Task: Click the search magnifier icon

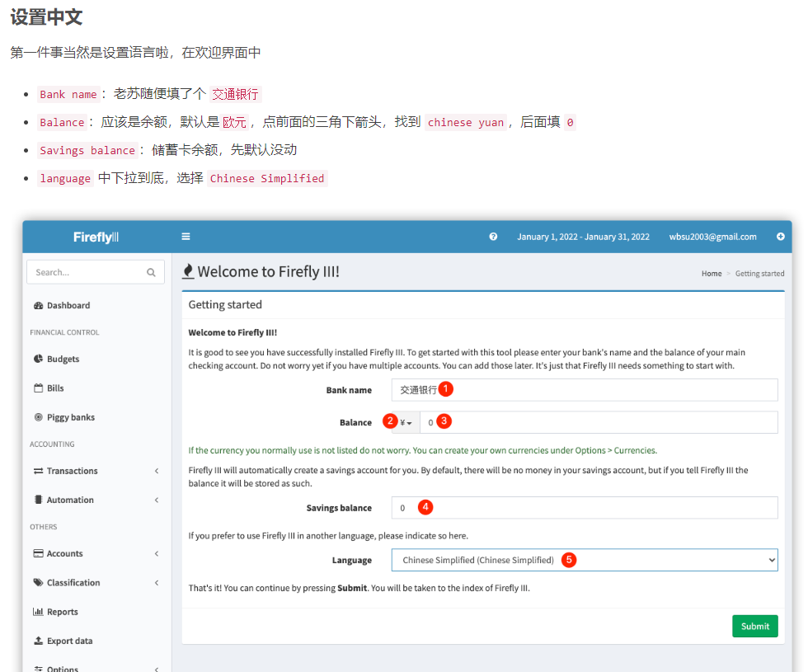Action: coord(151,272)
